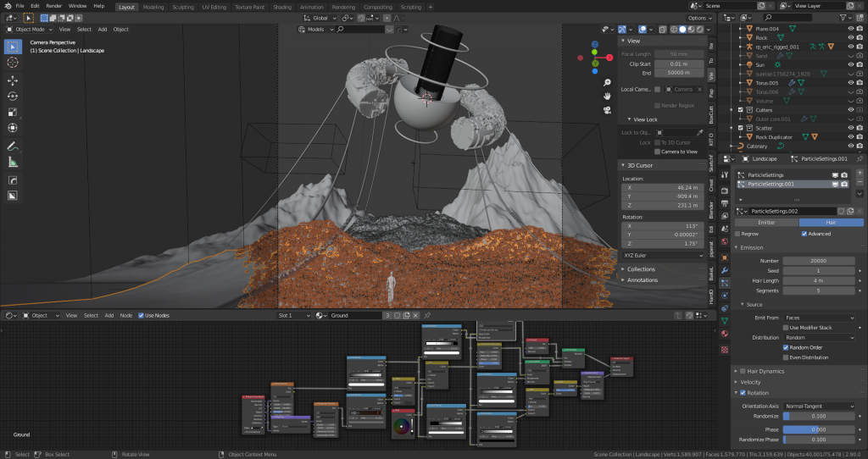The height and width of the screenshot is (459, 868).
Task: Uncheck the Random Order checkbox
Action: click(x=786, y=347)
